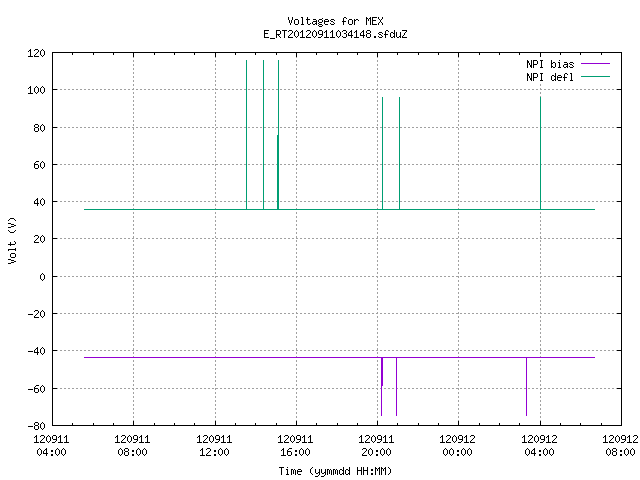Screen dimensions: 640x480
Task: Select the file name E_RT20120911034148.sfduZ
Action: click(x=335, y=34)
